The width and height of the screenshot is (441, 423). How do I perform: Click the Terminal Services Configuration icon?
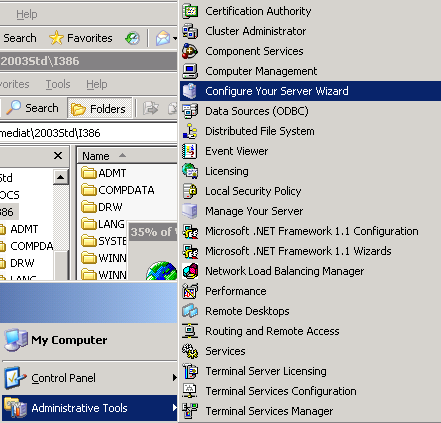coord(190,391)
